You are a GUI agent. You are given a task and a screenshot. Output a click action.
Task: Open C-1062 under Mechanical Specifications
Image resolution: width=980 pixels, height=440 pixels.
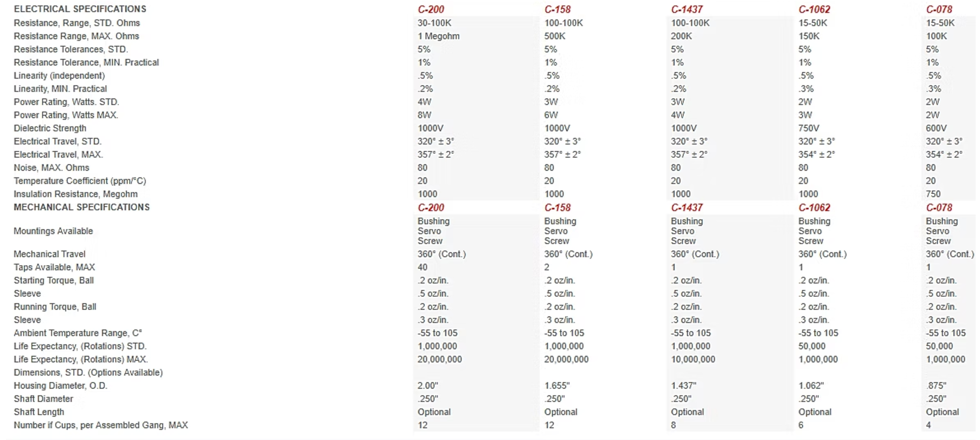tap(814, 208)
